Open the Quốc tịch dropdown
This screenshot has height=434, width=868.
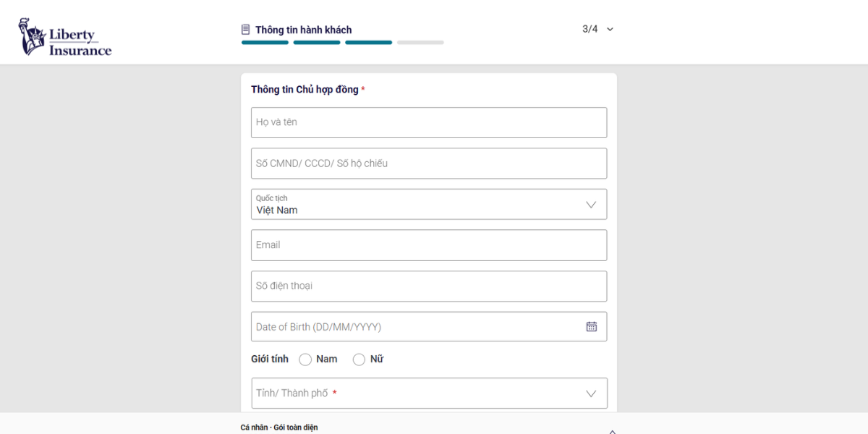(x=429, y=204)
